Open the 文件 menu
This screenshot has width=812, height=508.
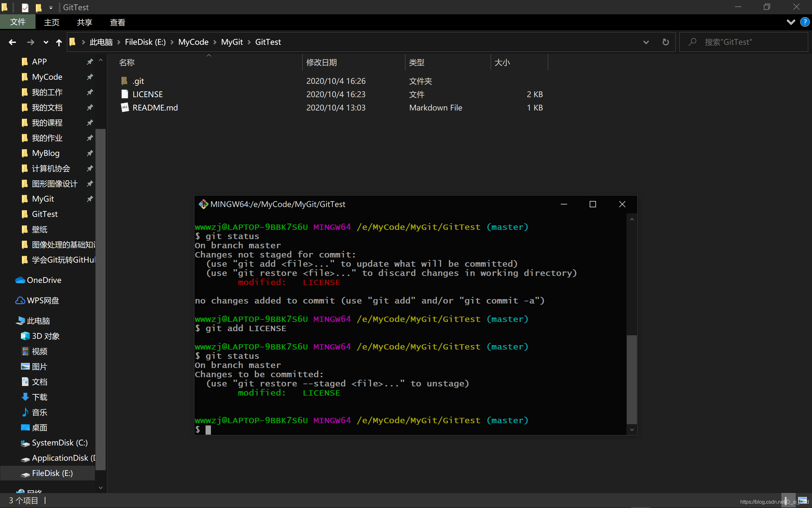[x=17, y=22]
